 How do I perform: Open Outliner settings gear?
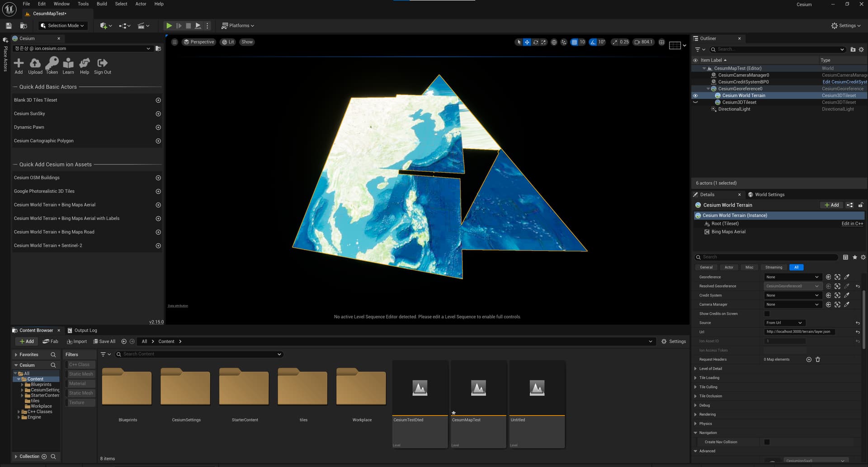click(x=861, y=49)
